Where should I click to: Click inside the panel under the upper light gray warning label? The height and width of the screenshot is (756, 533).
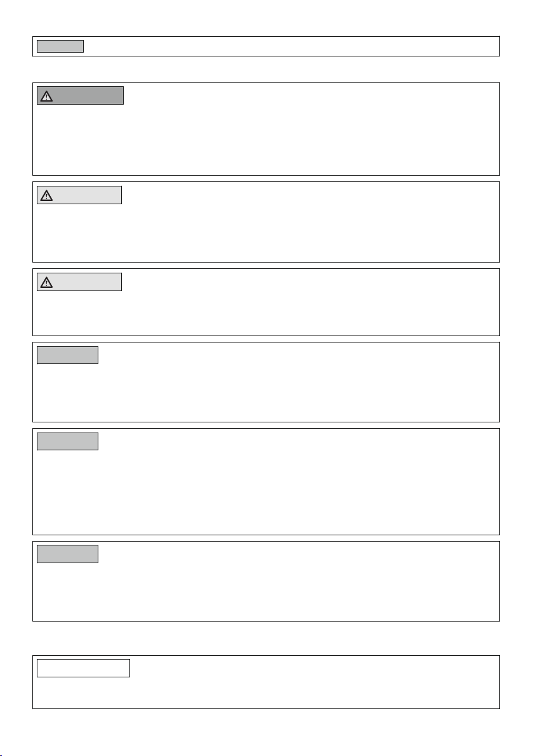pyautogui.click(x=266, y=233)
